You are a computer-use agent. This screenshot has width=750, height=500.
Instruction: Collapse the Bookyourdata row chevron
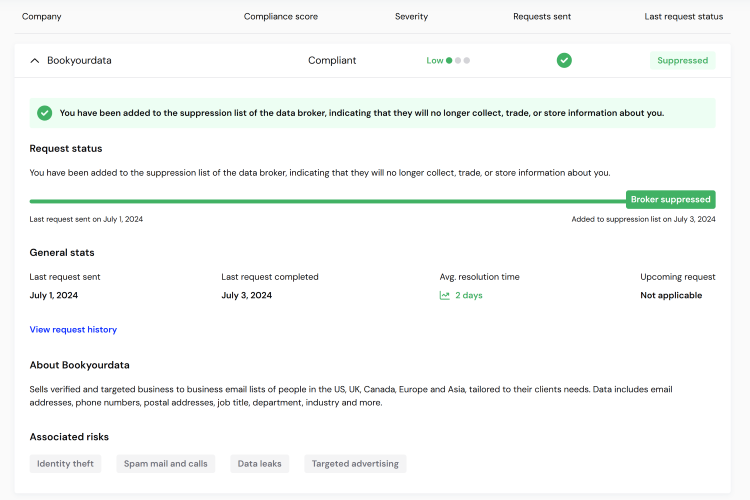coord(34,61)
